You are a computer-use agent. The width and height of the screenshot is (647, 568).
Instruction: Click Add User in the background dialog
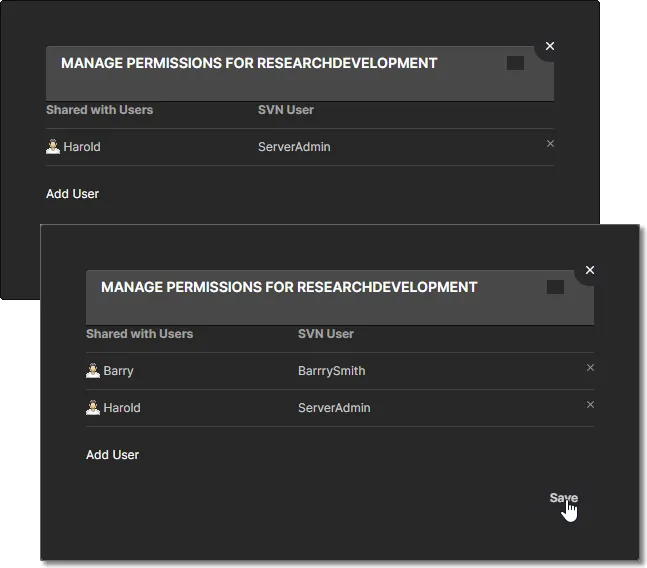[x=72, y=193]
